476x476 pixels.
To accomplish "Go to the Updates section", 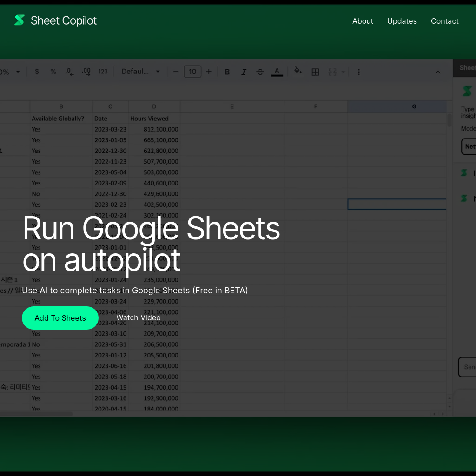I will click(402, 21).
